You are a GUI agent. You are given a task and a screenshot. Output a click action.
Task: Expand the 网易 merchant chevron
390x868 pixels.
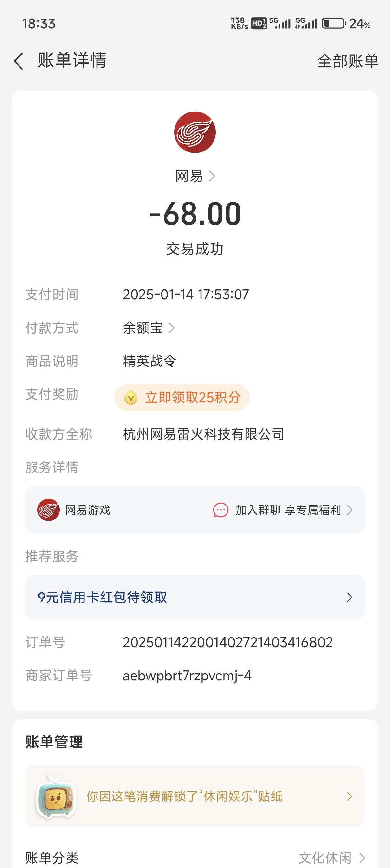[x=212, y=176]
